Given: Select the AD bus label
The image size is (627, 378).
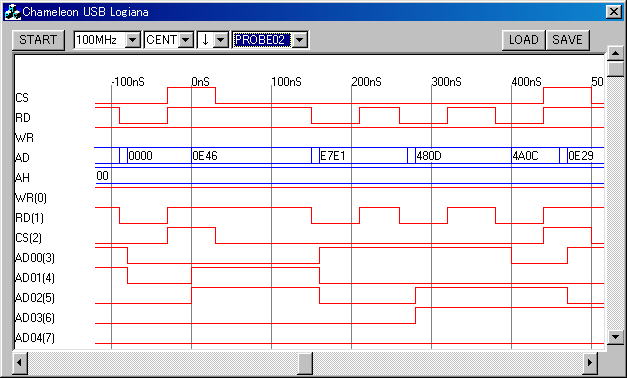Looking at the screenshot, I should click(22, 158).
